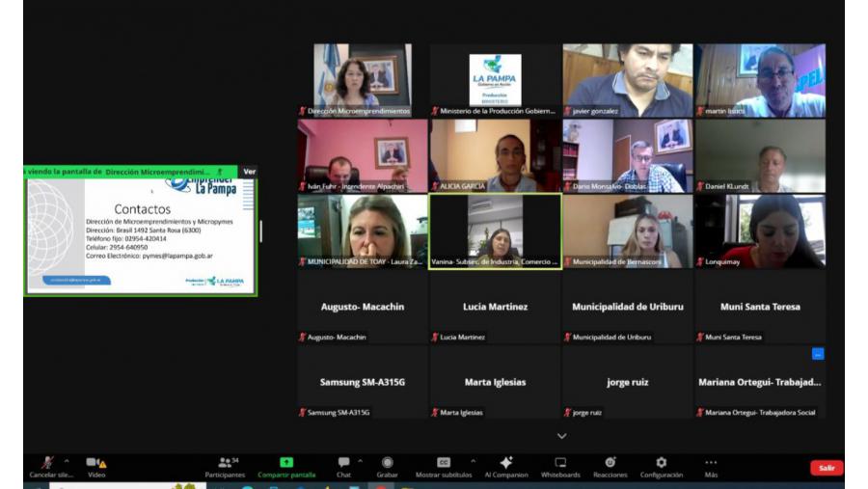
Task: Click the muted mic icon on Augusto- Macachin label
Action: (x=302, y=337)
